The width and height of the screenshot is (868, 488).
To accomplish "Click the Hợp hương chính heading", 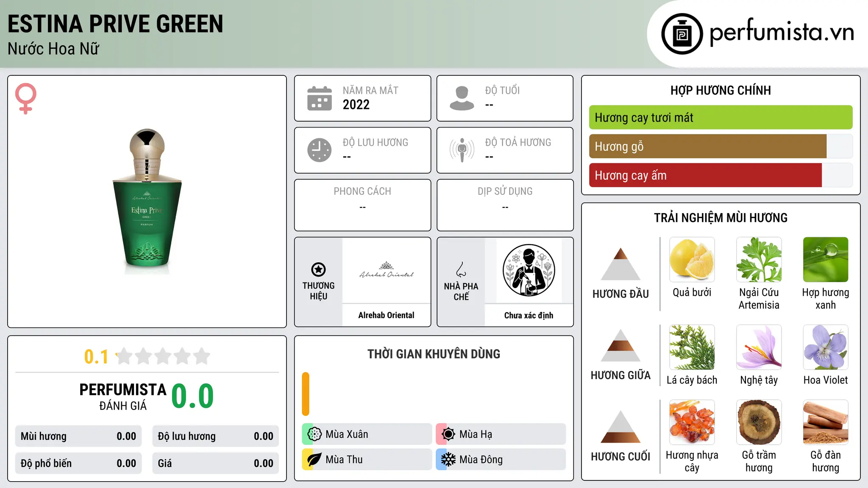I will (x=721, y=90).
